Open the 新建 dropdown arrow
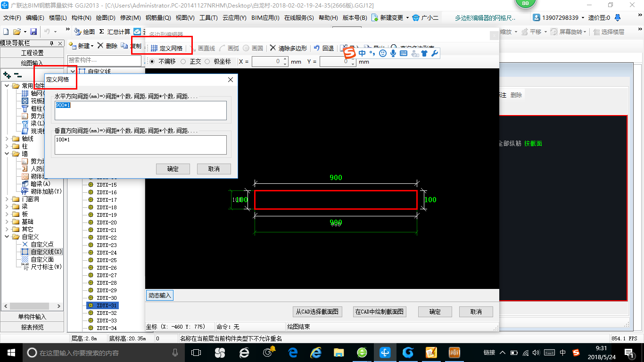Image resolution: width=644 pixels, height=362 pixels. pyautogui.click(x=93, y=46)
